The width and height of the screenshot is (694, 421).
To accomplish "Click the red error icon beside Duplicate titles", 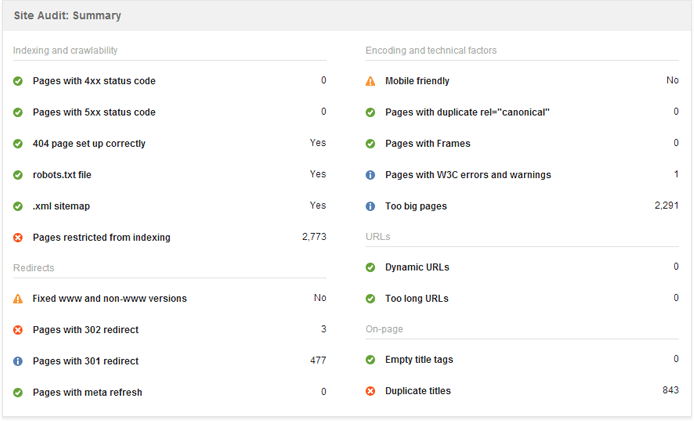I will pyautogui.click(x=370, y=391).
